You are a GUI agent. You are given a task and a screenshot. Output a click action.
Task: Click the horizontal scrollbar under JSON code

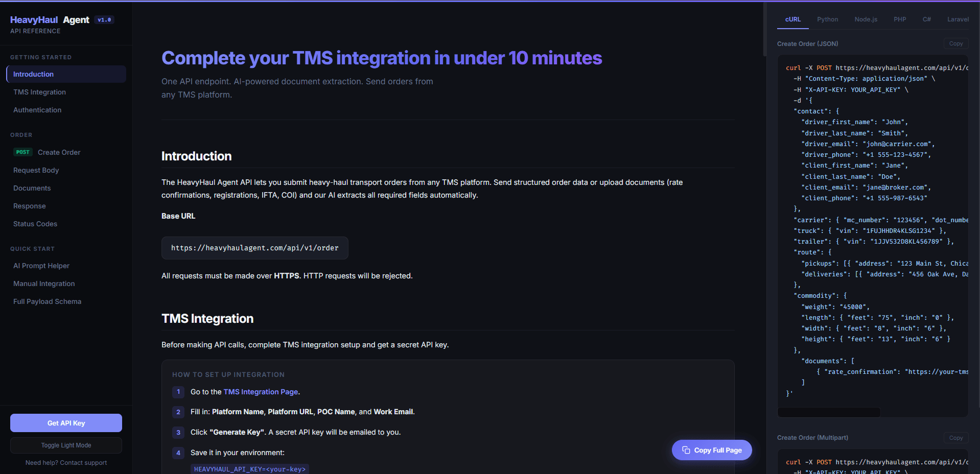[x=829, y=413]
